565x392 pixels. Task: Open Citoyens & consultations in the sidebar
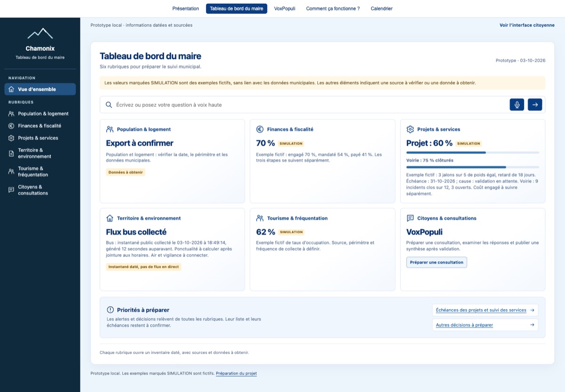point(40,190)
